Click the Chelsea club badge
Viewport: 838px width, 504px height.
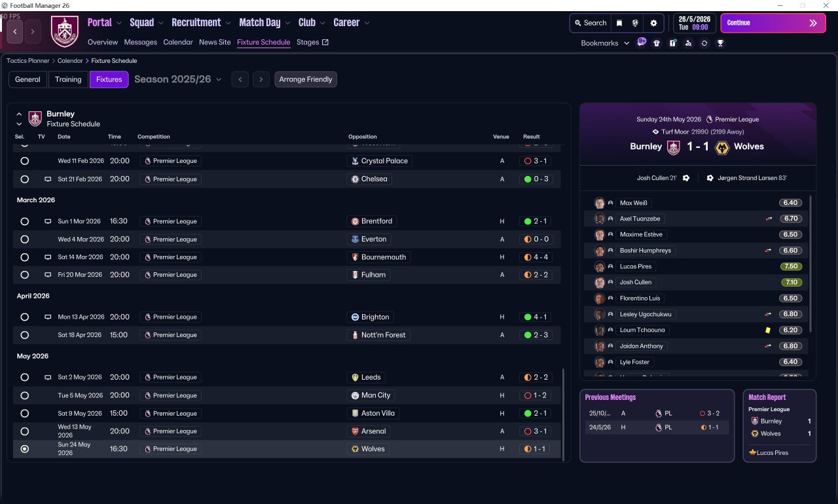click(355, 179)
